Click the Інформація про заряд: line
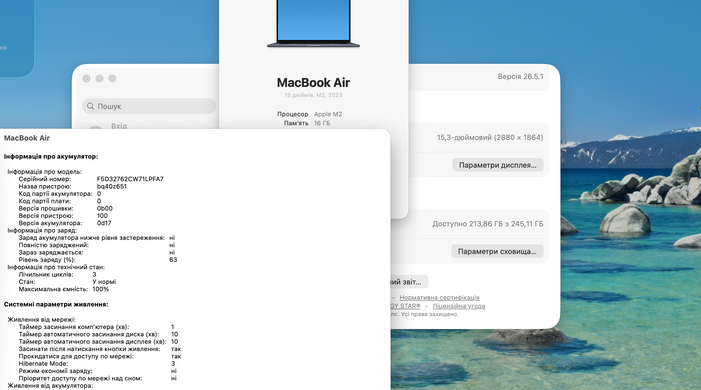The image size is (701, 390). [x=42, y=230]
